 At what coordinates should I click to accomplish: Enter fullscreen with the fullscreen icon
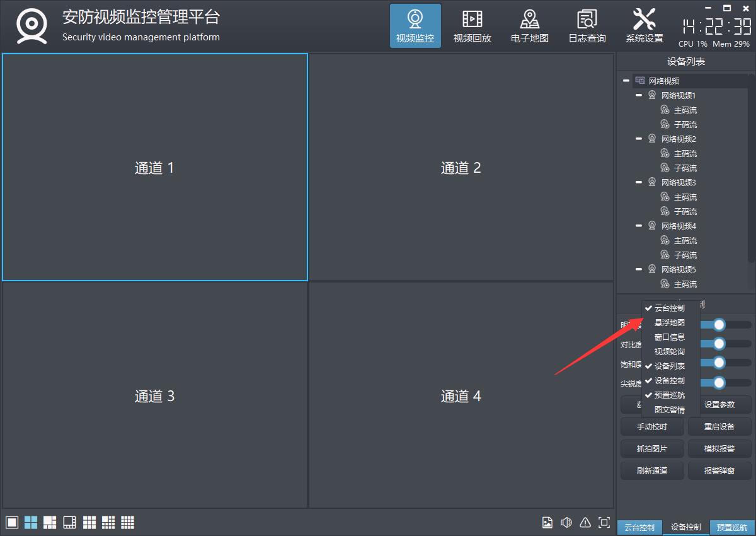tap(604, 522)
